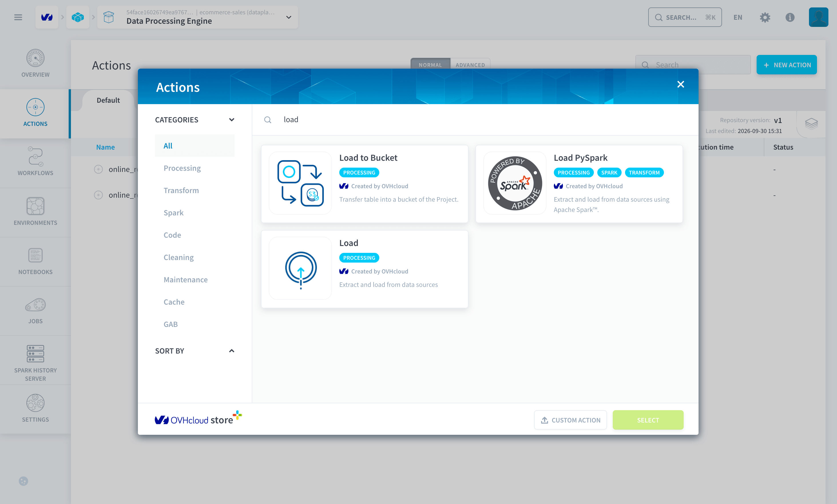Open Spark History Server in sidebar

[35, 360]
